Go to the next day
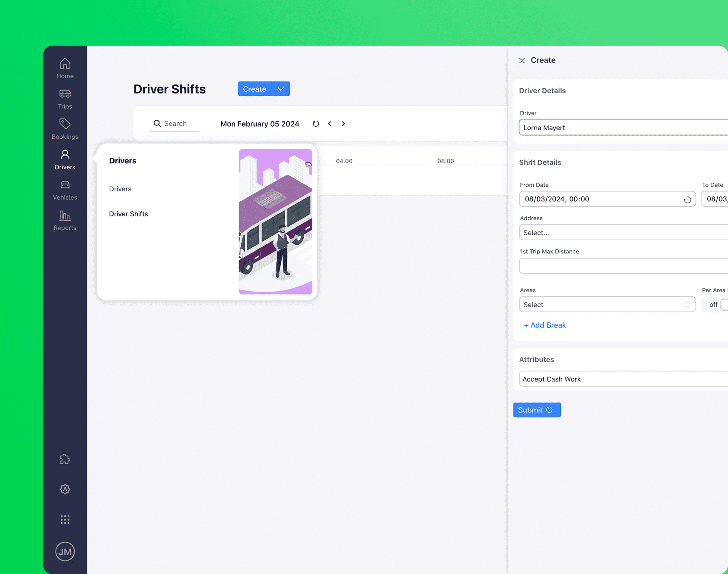This screenshot has height=574, width=728. [x=343, y=124]
